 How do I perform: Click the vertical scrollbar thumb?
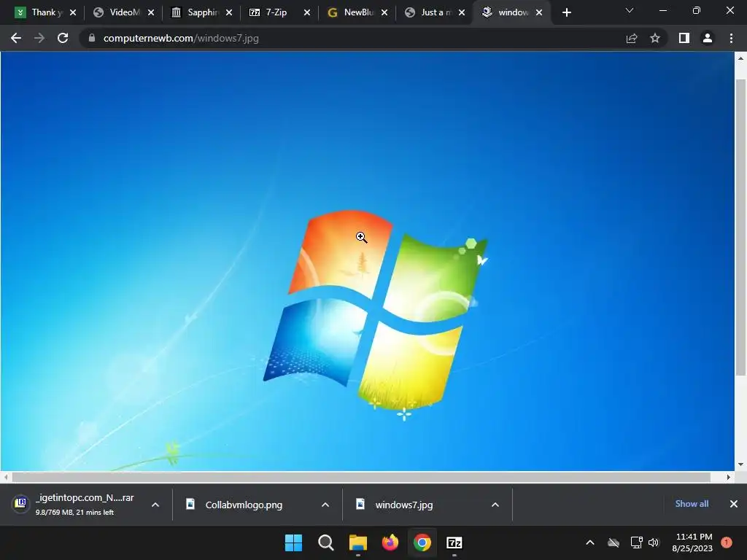tap(740, 227)
